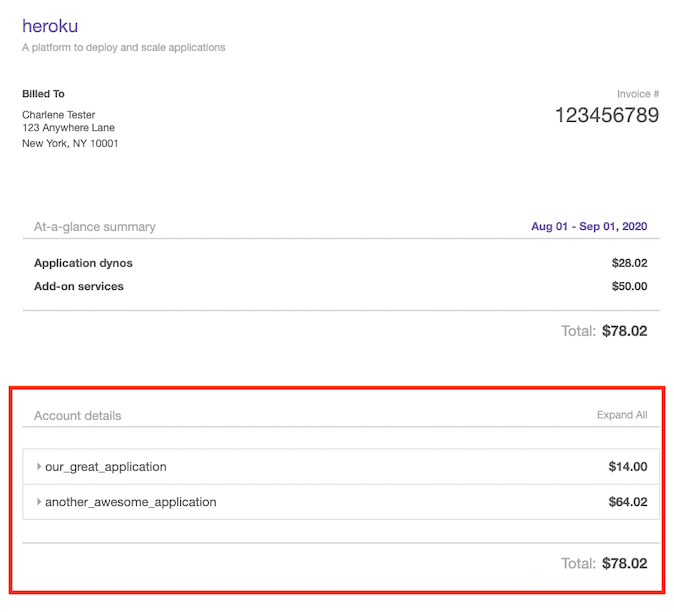Click the Application dynos summary line
Screen dimensions: 674x612
click(x=83, y=263)
